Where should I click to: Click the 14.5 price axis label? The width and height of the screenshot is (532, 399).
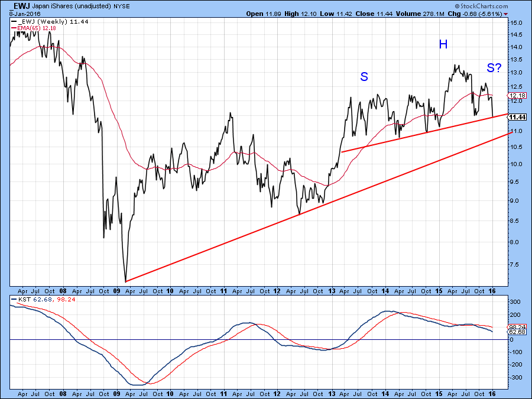point(515,35)
